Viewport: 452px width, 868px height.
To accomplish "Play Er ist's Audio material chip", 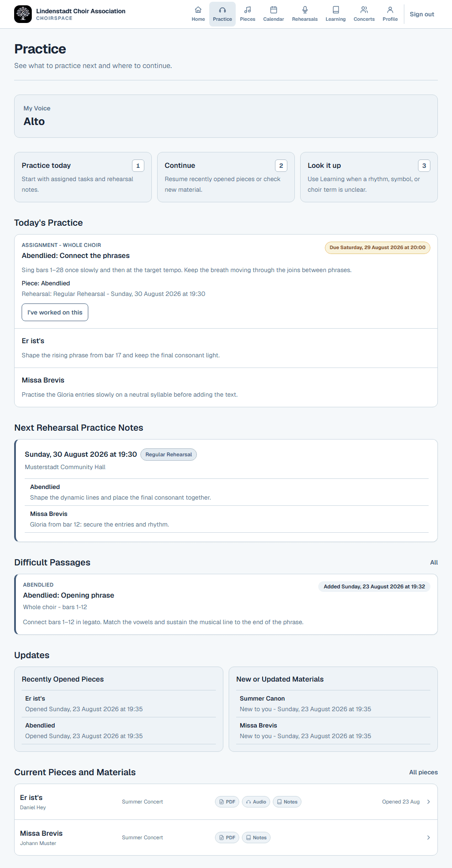I will [256, 802].
